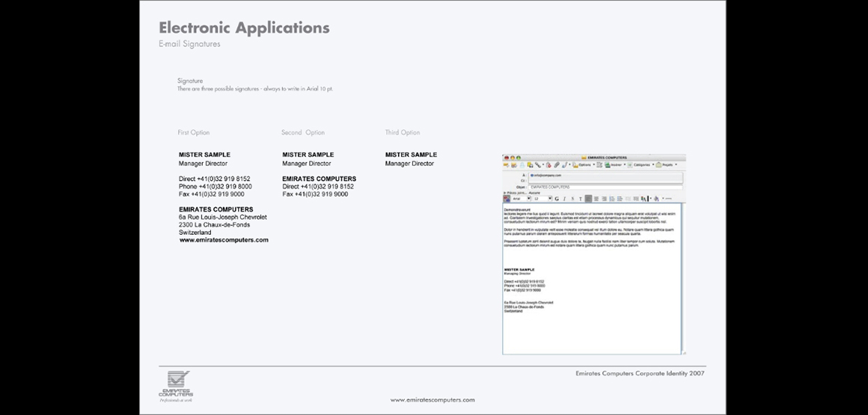The image size is (868, 415).
Task: Expand the Pièces jointes disclosure triangle
Action: point(505,192)
